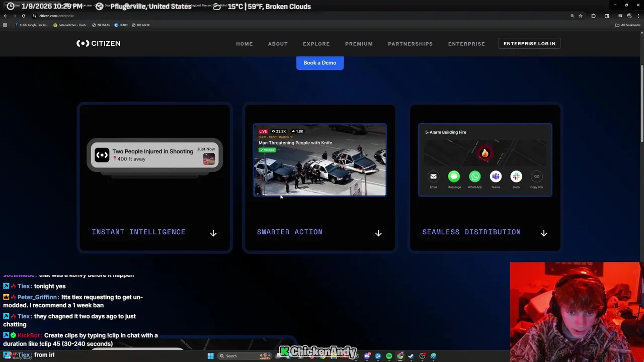Click the citizen.com/enterprise address bar
Viewport: 644px width, 362px height.
[302, 16]
